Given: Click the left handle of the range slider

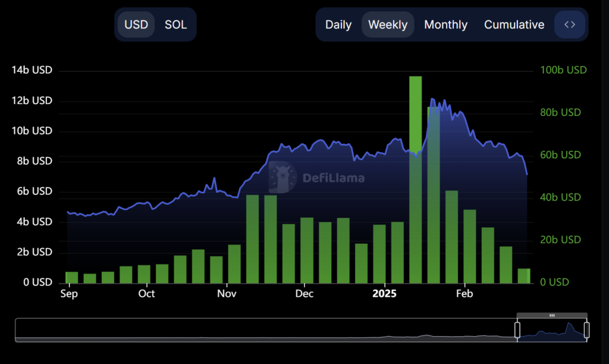Looking at the screenshot, I should click(517, 330).
